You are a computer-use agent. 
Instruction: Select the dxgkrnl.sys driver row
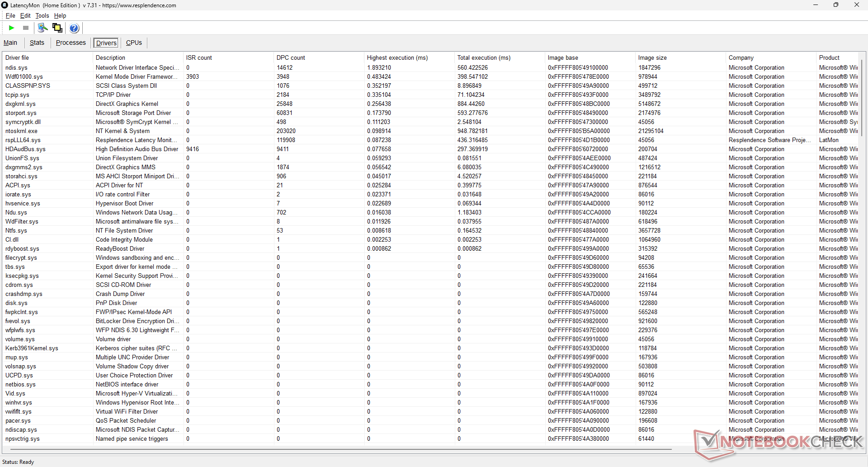click(430, 104)
